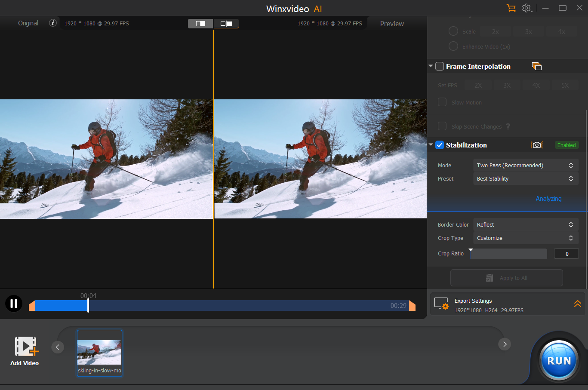Click the Stabilization camera icon
The image size is (588, 390).
[x=536, y=145]
